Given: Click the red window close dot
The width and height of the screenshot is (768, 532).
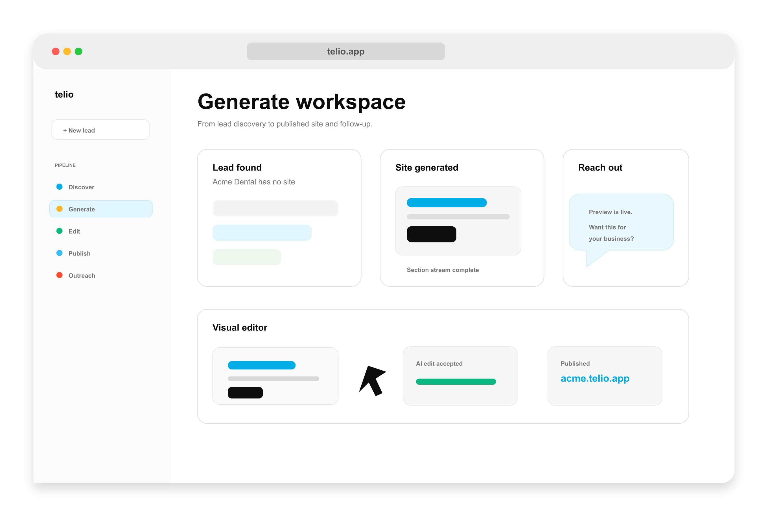Looking at the screenshot, I should pos(56,51).
